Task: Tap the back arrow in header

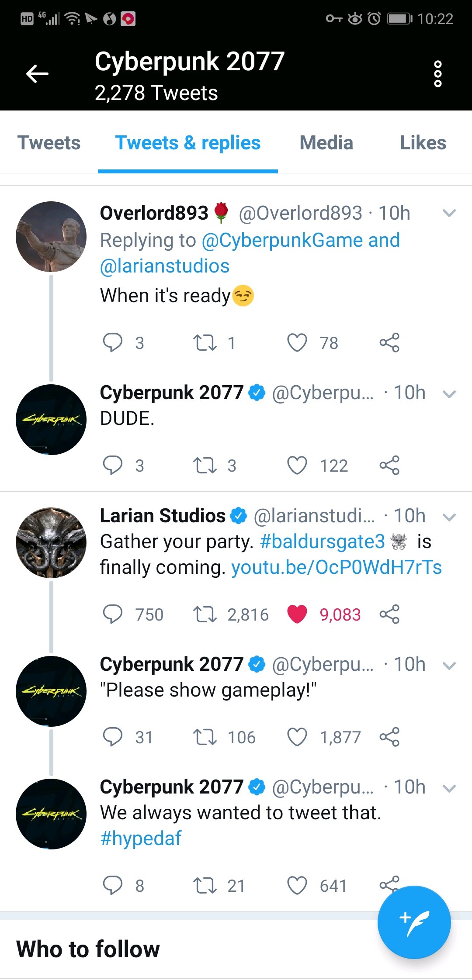Action: click(37, 74)
